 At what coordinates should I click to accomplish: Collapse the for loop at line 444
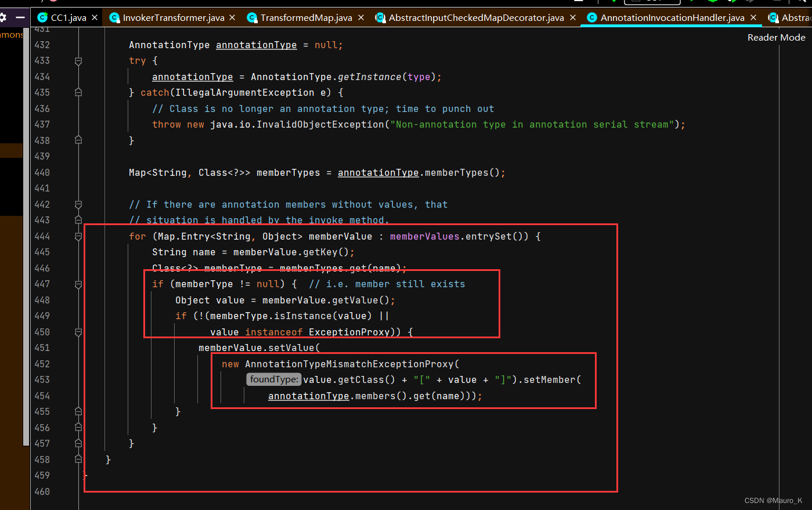[78, 236]
